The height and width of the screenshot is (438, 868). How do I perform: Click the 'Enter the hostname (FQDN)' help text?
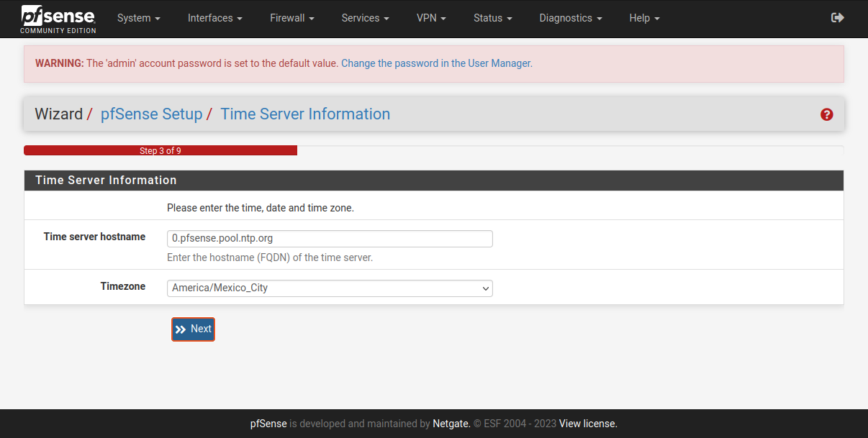(270, 257)
